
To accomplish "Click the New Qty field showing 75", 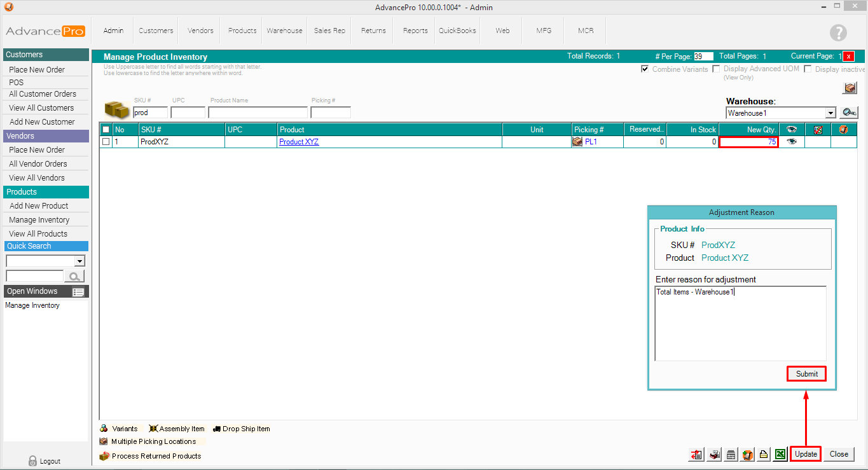I will tap(748, 142).
